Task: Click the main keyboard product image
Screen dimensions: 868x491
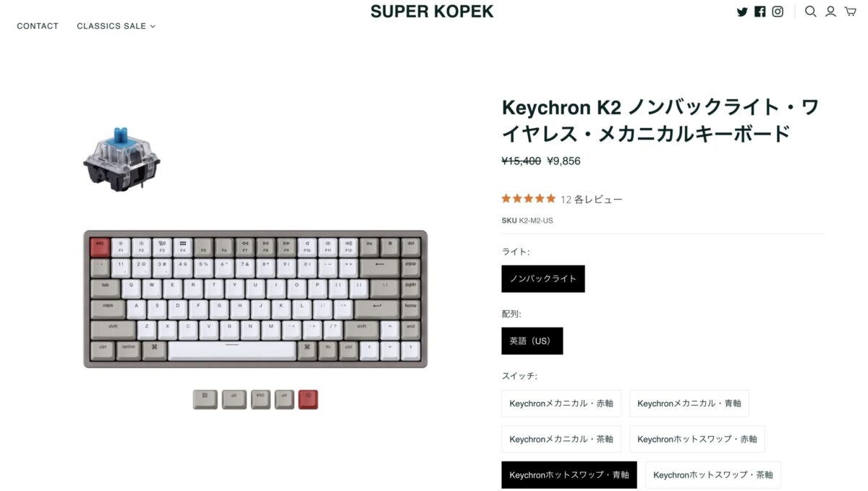Action: pos(255,299)
